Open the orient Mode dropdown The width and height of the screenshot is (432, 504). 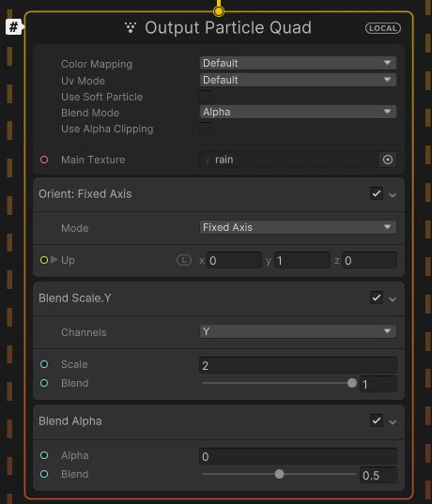pos(298,227)
